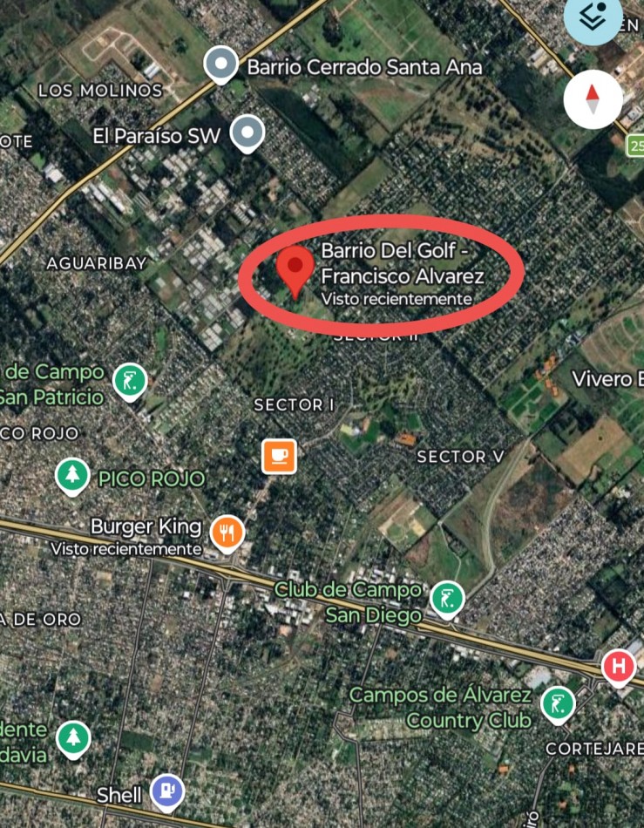The height and width of the screenshot is (828, 644).
Task: Tap the Burger King place label
Action: click(146, 526)
